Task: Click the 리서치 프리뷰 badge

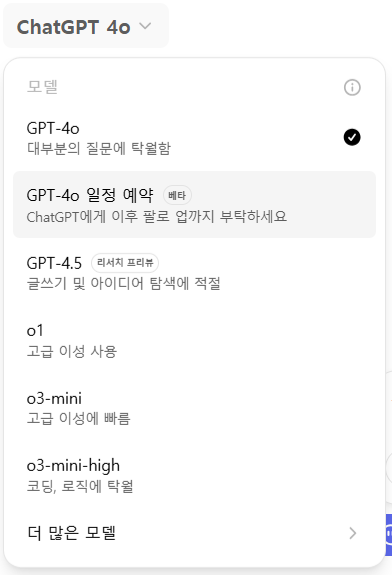Action: 125,263
